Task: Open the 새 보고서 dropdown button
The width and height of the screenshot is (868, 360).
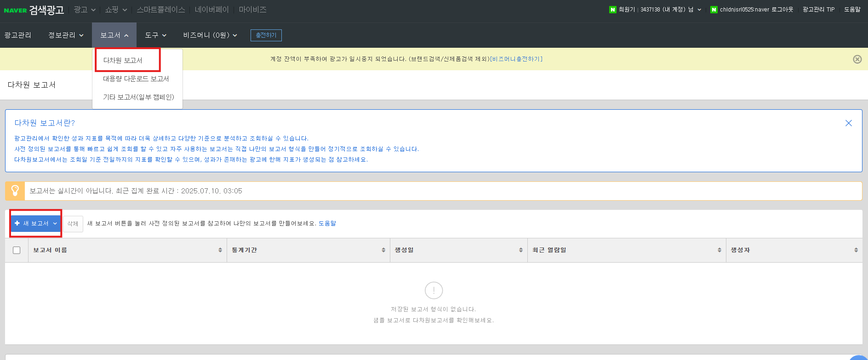Action: tap(36, 223)
